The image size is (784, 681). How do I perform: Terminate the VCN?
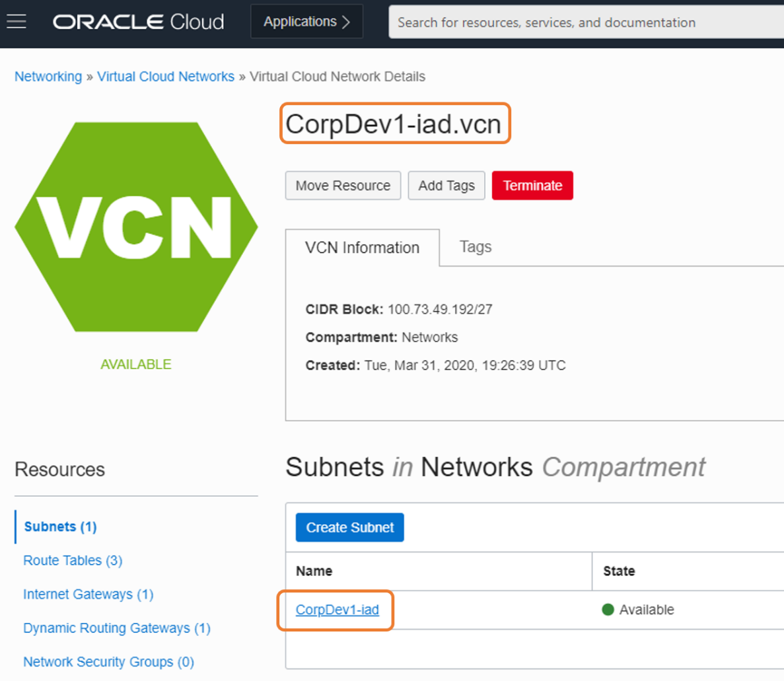[532, 186]
